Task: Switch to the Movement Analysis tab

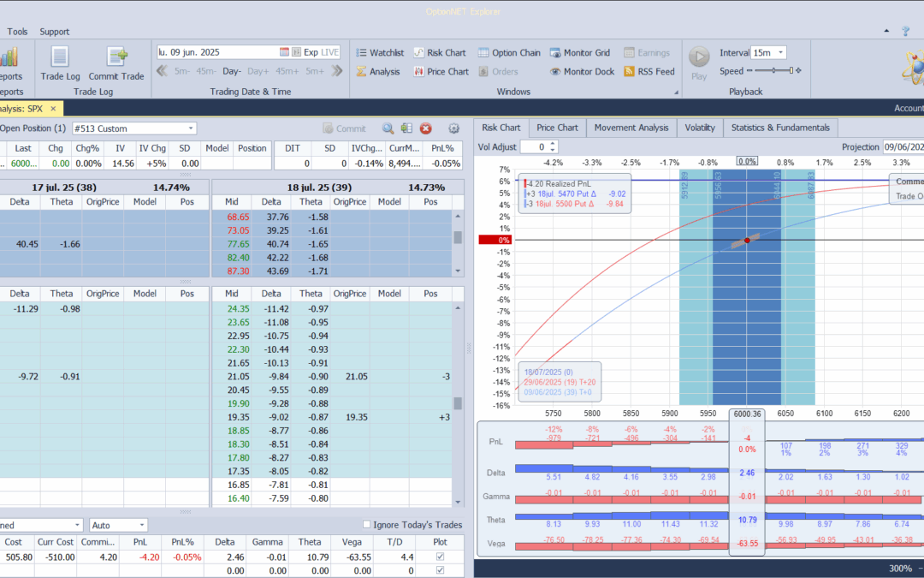Action: click(631, 128)
